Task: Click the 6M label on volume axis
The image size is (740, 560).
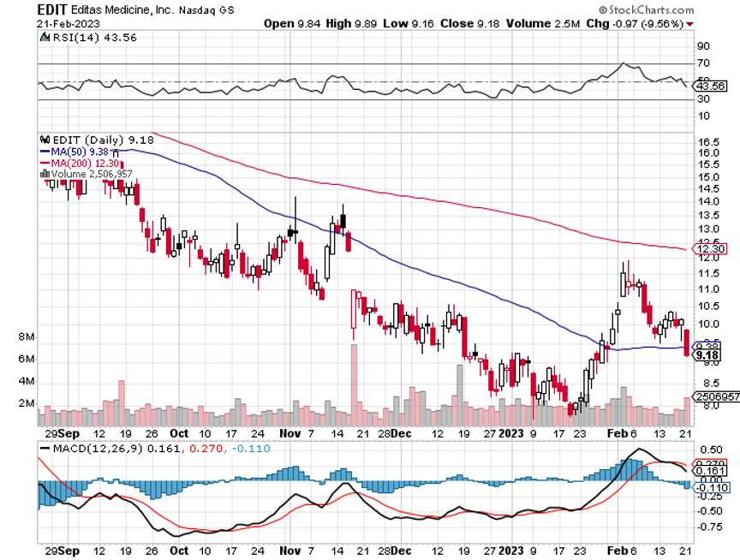Action: [27, 359]
